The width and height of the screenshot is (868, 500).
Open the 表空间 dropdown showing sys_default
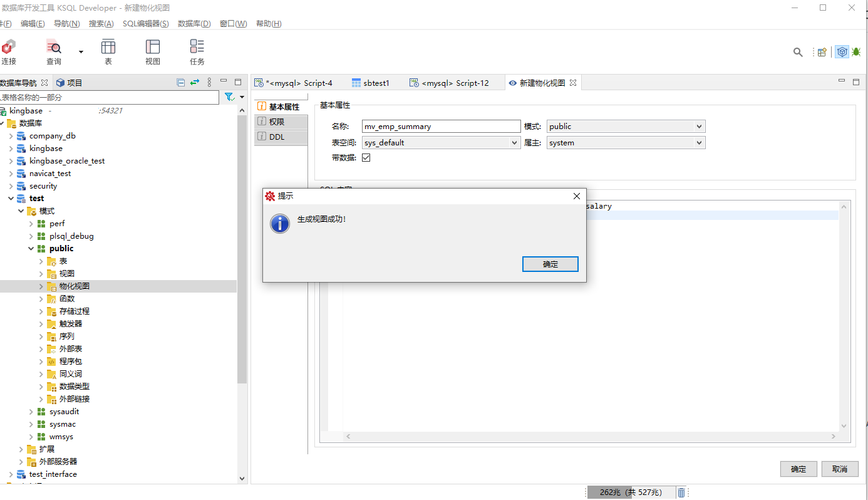[441, 143]
